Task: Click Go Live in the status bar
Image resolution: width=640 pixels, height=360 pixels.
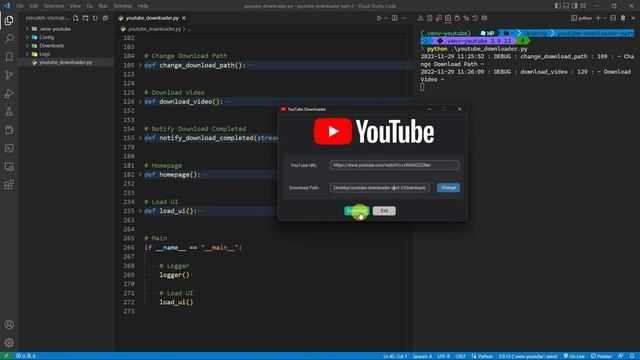Action: (574, 356)
